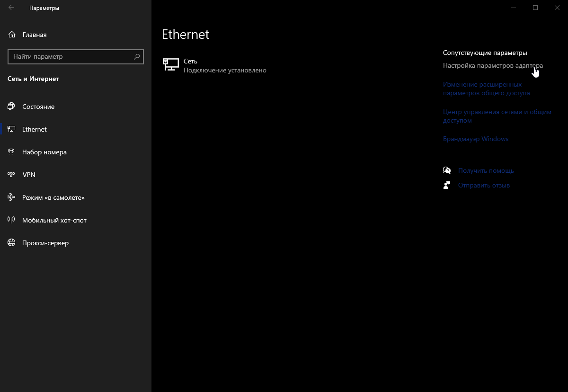Click the proxy server globe icon
The width and height of the screenshot is (568, 392).
(x=12, y=243)
